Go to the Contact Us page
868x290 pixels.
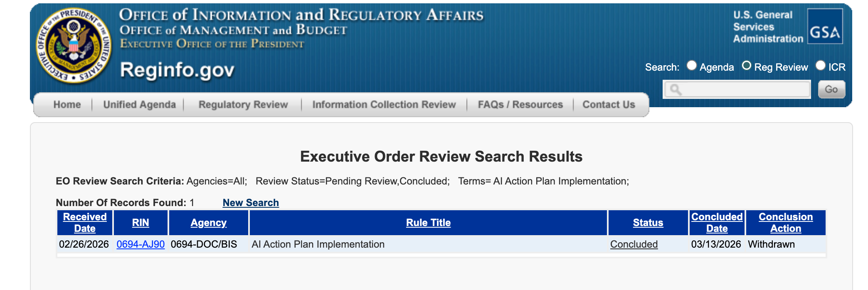click(x=609, y=105)
